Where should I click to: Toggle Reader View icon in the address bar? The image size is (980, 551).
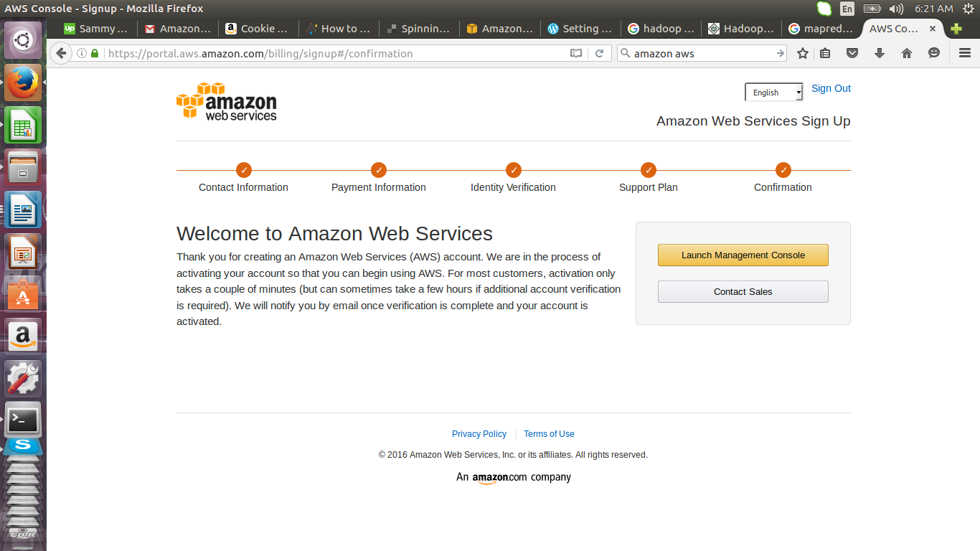pyautogui.click(x=575, y=53)
